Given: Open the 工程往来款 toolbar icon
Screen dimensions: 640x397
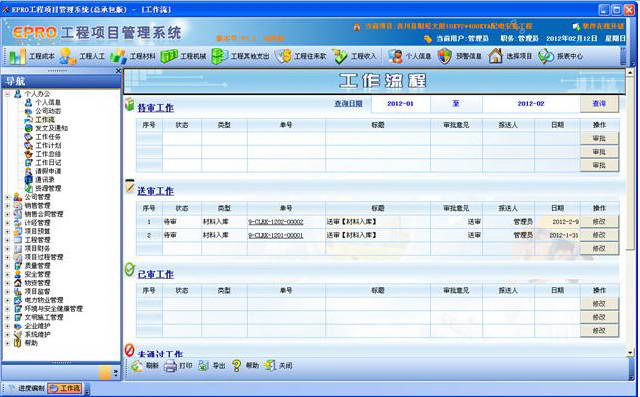Looking at the screenshot, I should click(283, 56).
